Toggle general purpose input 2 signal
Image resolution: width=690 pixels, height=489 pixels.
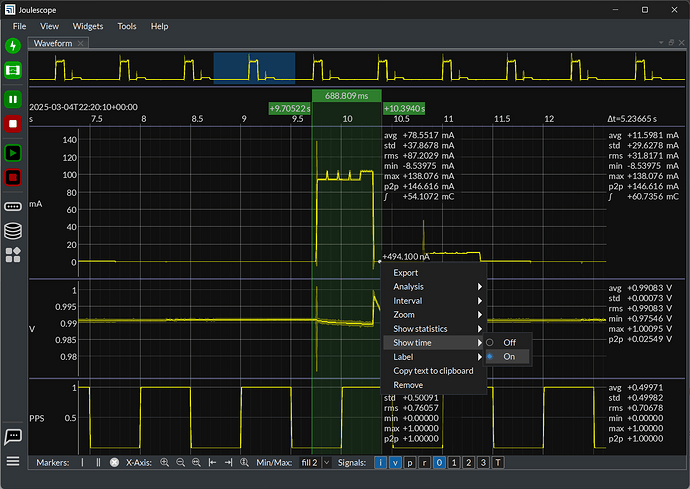point(469,463)
